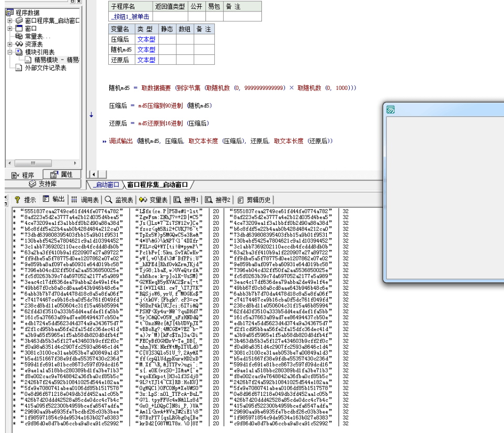This screenshot has width=504, height=433.
Task: Switch to the 属性 properties panel tab
Action: point(62,175)
